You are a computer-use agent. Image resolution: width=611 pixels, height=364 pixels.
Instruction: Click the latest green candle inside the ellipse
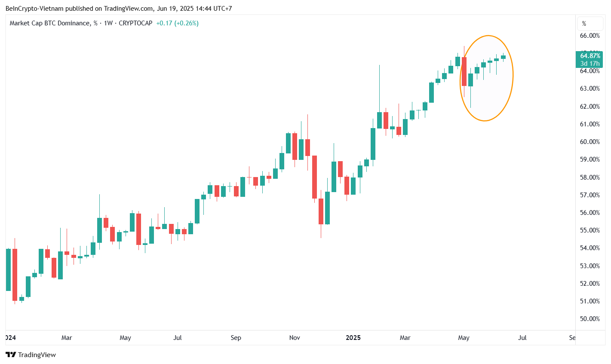503,57
